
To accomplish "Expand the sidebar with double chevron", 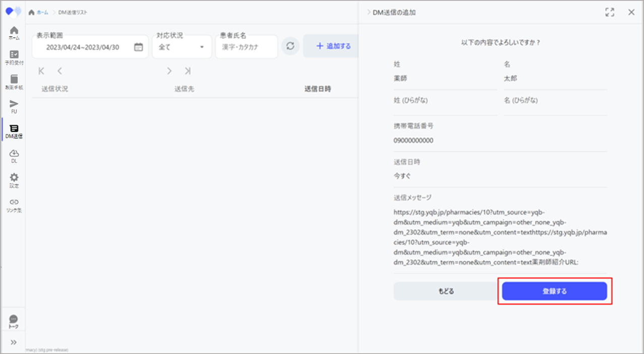I will click(14, 342).
